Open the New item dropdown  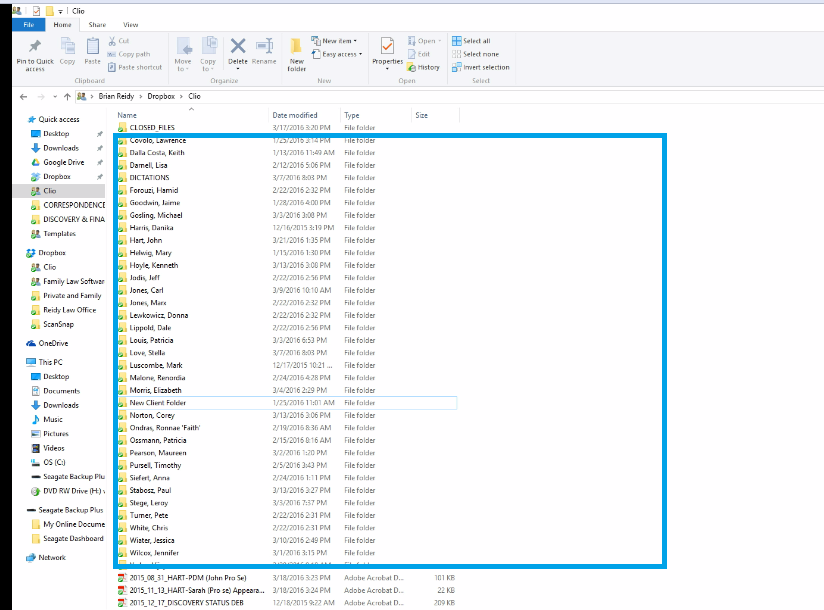[334, 41]
